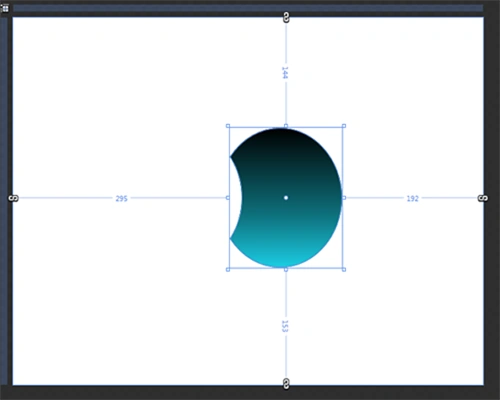Click the left margin value 295
This screenshot has width=500, height=400.
(x=122, y=199)
